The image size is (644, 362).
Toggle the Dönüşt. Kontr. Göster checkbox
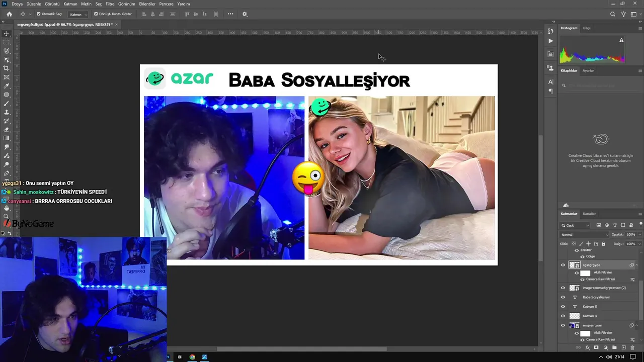pyautogui.click(x=96, y=14)
